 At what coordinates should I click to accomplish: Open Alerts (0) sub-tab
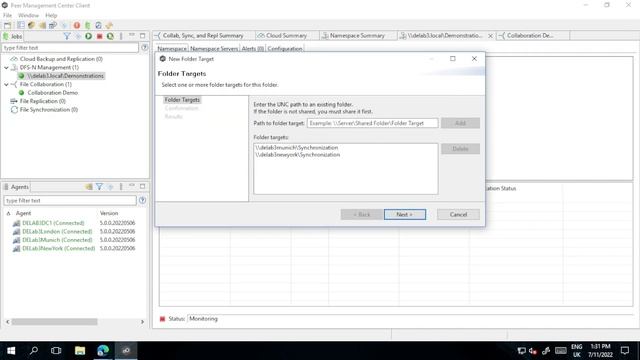253,49
